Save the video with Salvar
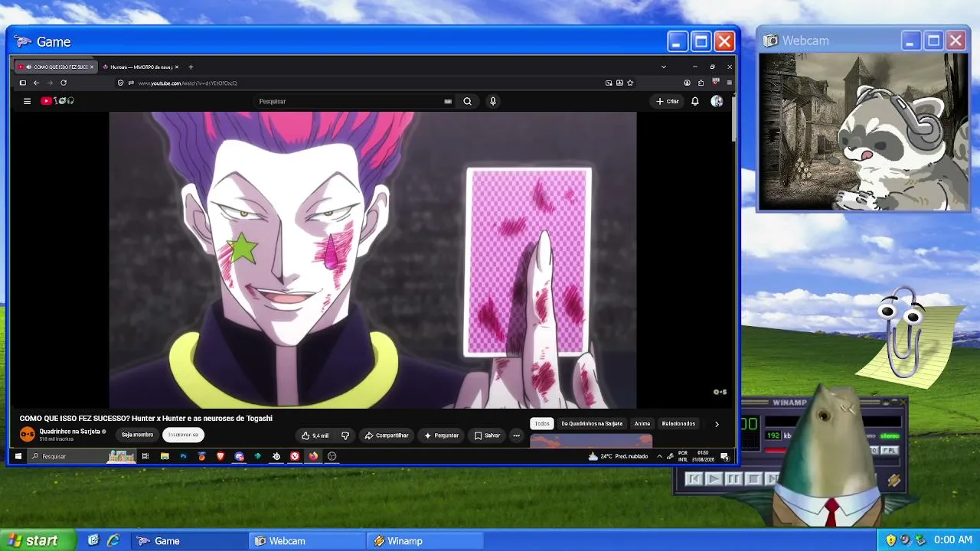This screenshot has height=551, width=980. (487, 435)
